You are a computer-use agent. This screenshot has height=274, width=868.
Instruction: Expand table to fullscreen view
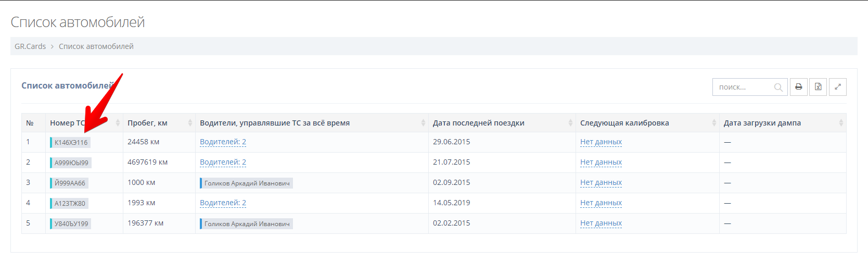[838, 87]
